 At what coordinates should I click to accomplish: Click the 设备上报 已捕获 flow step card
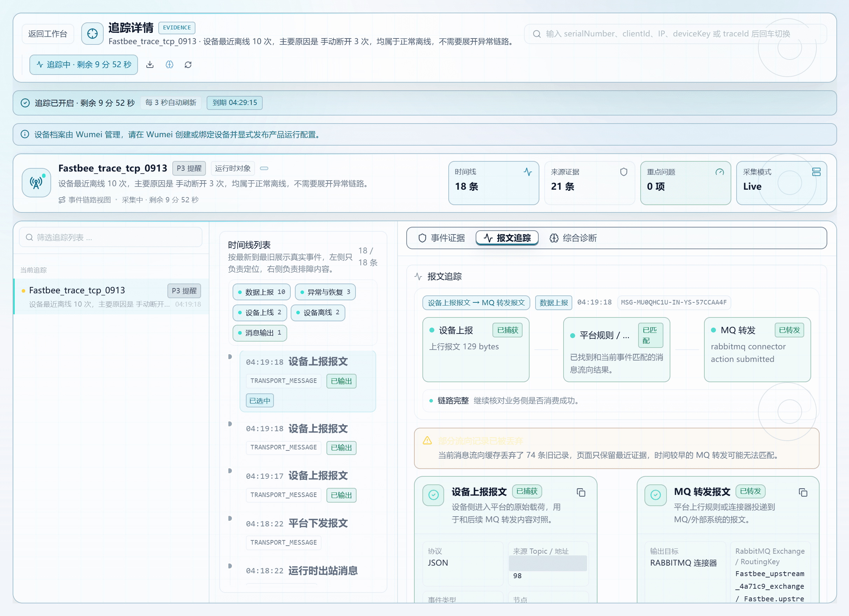pyautogui.click(x=475, y=350)
